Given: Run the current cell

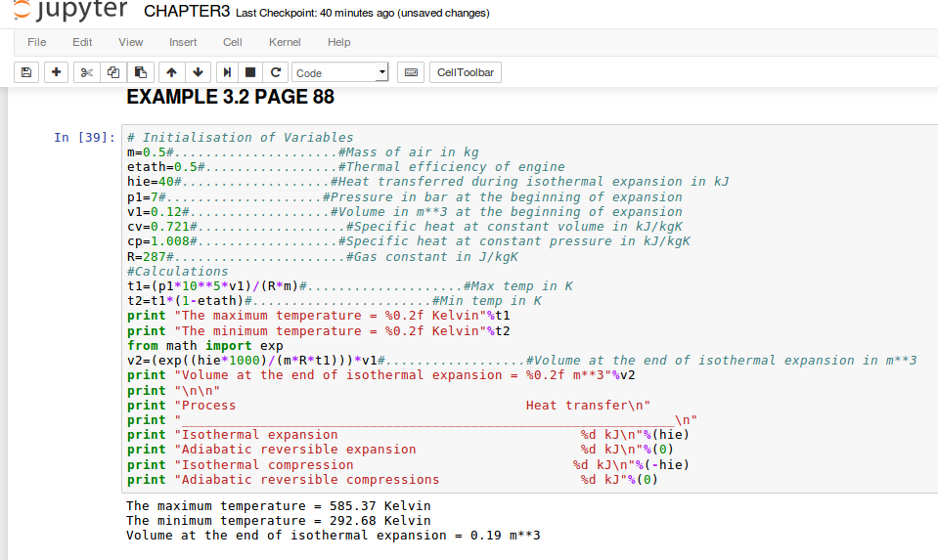Looking at the screenshot, I should click(228, 73).
